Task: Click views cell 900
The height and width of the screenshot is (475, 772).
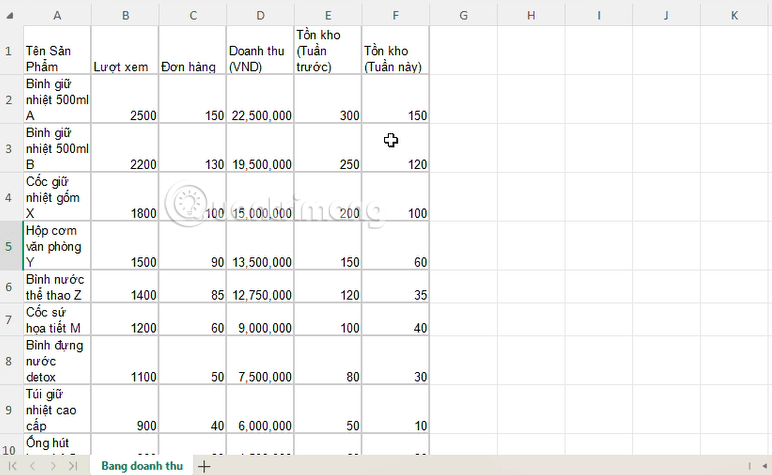Action: coord(125,410)
